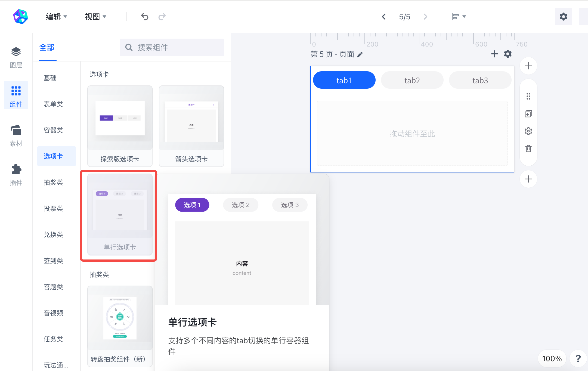This screenshot has height=371, width=588.
Task: Choose 探索版选项卡 component thumbnail
Action: click(120, 126)
